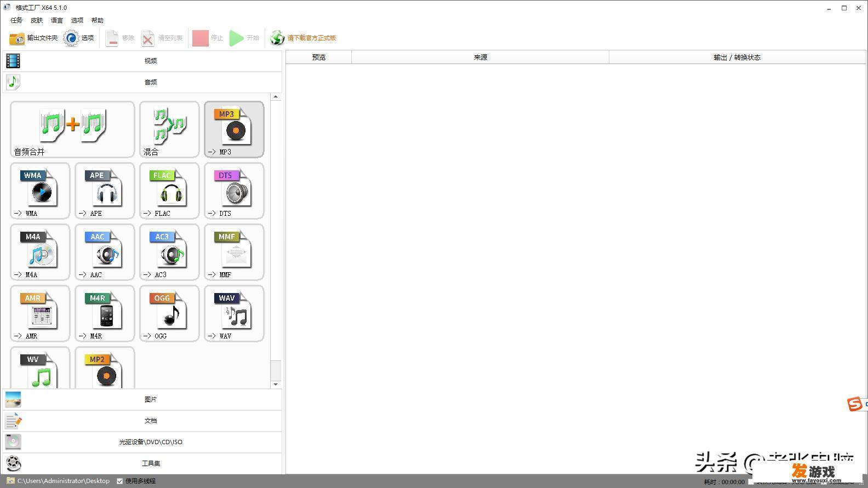Expand the 工具集 toolset category
The height and width of the screenshot is (488, 868).
point(142,463)
